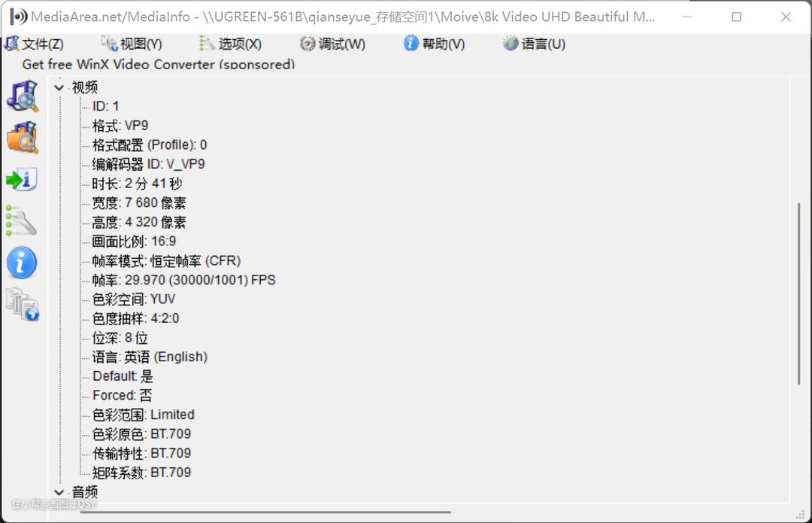812x523 pixels.
Task: Click the Open File sidebar icon
Action: (x=22, y=96)
